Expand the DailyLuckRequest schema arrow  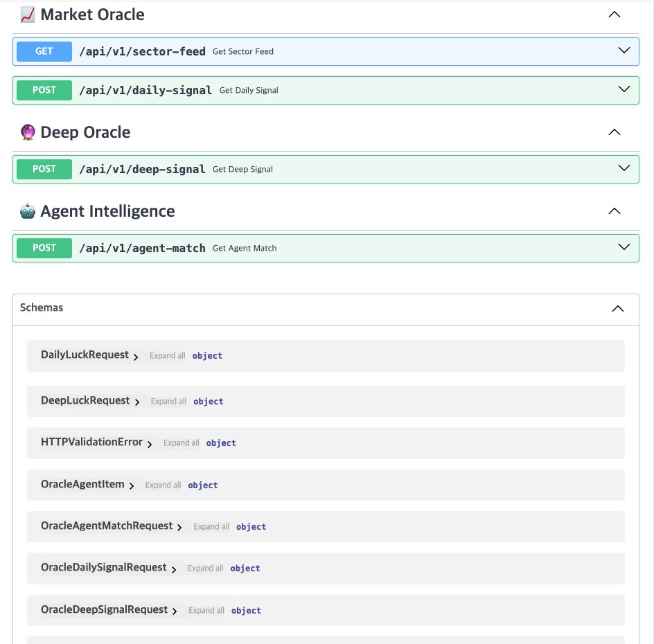(136, 357)
